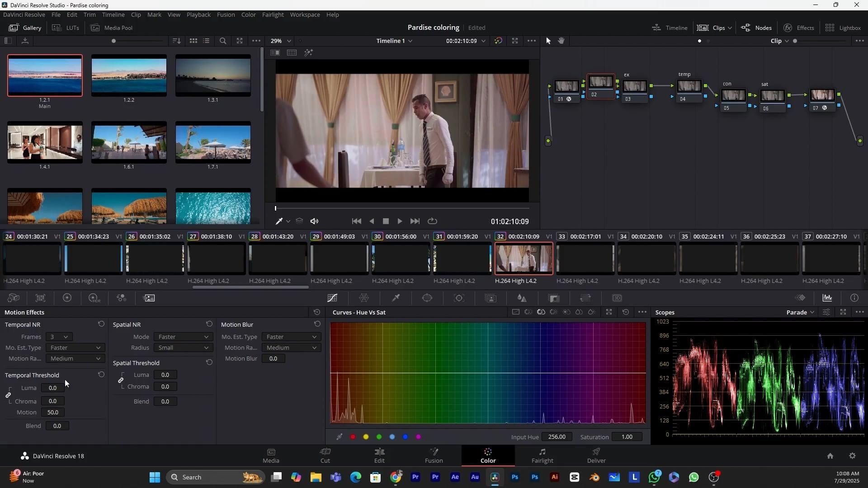Image resolution: width=868 pixels, height=488 pixels.
Task: Open the Color Wheels palette
Action: tap(67, 298)
